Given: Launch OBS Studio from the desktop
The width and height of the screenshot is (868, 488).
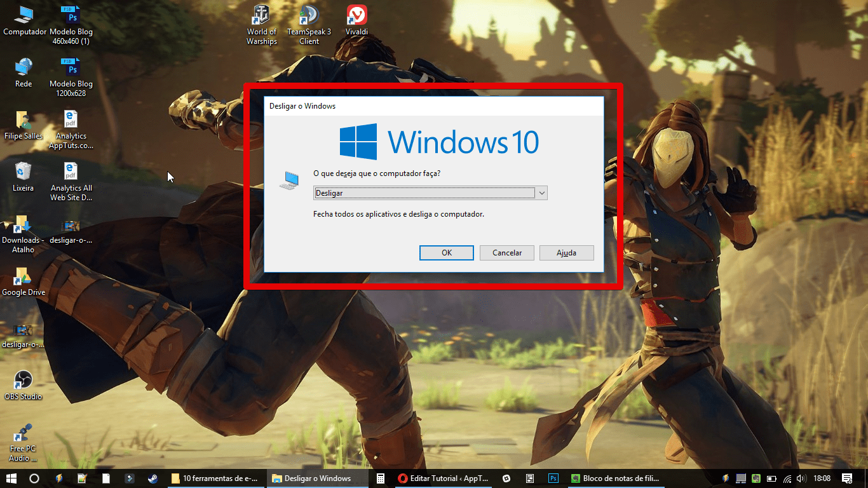Looking at the screenshot, I should pyautogui.click(x=24, y=385).
